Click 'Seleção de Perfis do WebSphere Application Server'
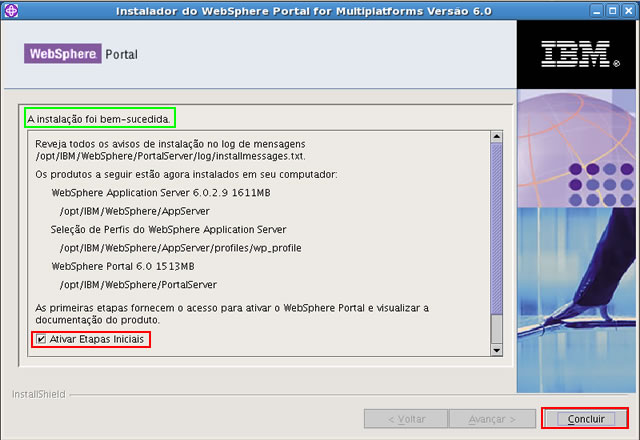The image size is (640, 440). point(169,229)
